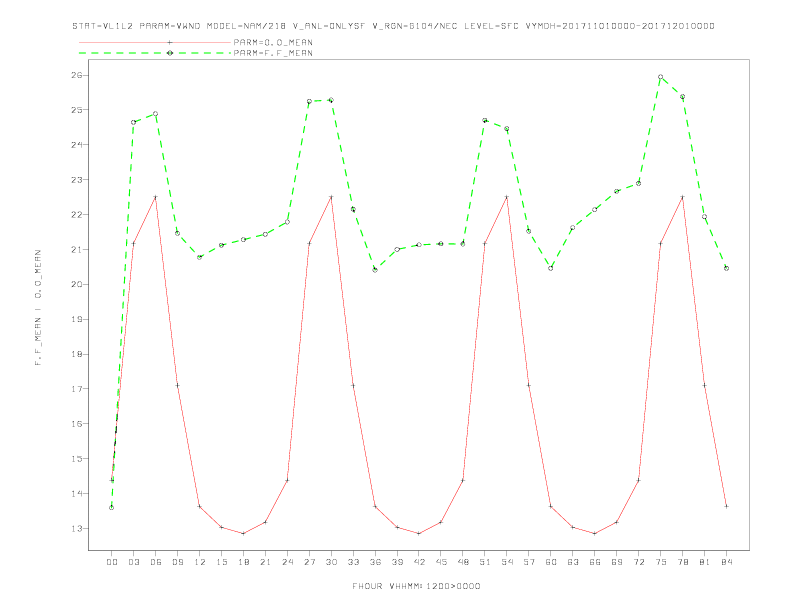The width and height of the screenshot is (792, 612).
Task: Click the green circle marker at hour 60
Action: coord(551,268)
